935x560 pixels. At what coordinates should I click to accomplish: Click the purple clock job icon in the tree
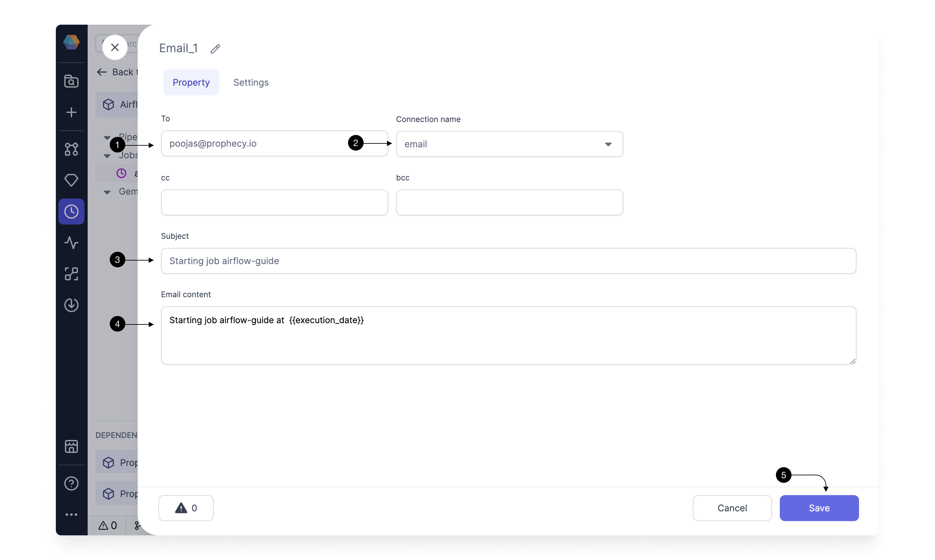coord(121,173)
